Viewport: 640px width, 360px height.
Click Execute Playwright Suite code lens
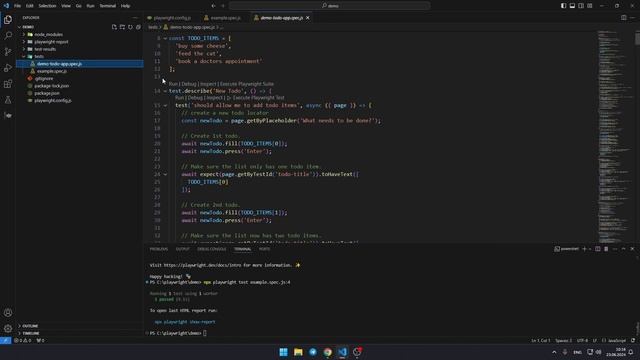pos(247,84)
